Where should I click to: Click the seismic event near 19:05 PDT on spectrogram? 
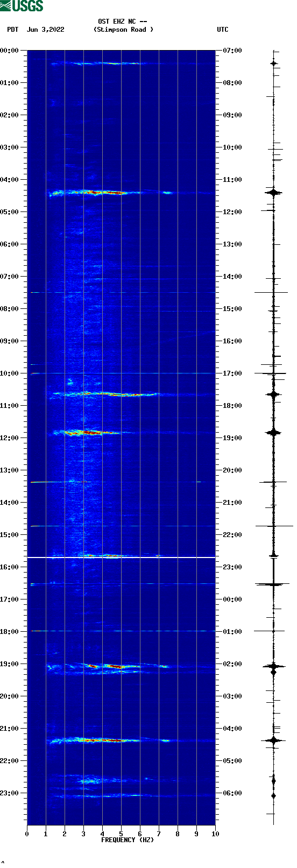(108, 667)
